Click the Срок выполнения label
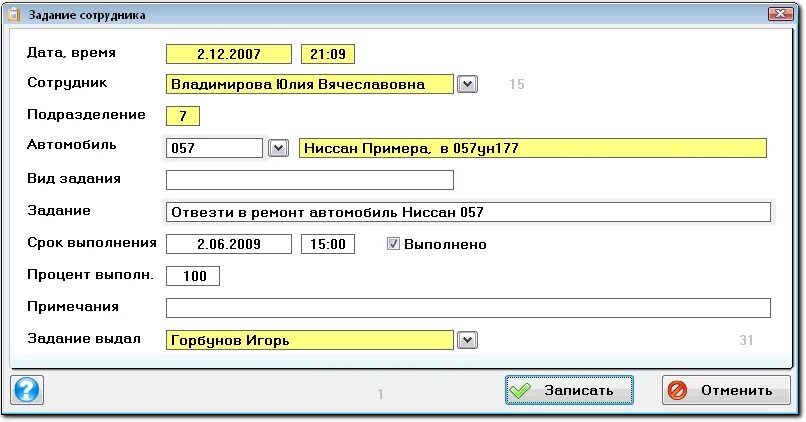The width and height of the screenshot is (806, 422). pos(92,243)
